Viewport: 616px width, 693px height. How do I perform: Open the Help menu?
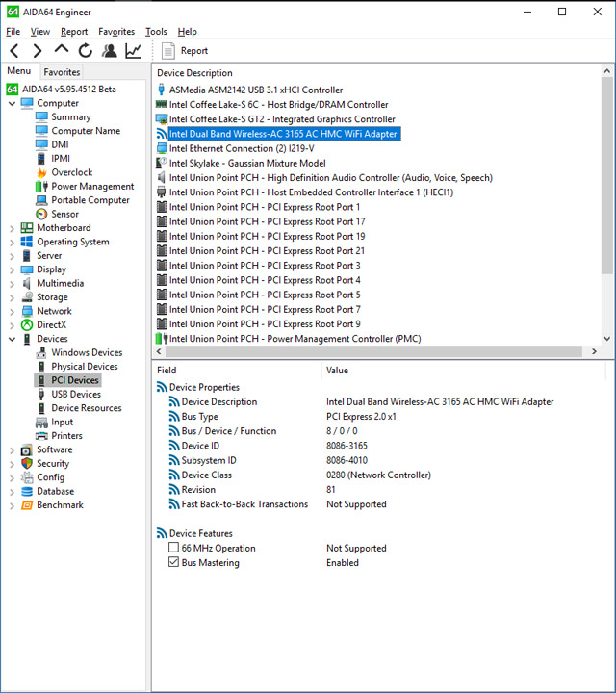[x=188, y=32]
